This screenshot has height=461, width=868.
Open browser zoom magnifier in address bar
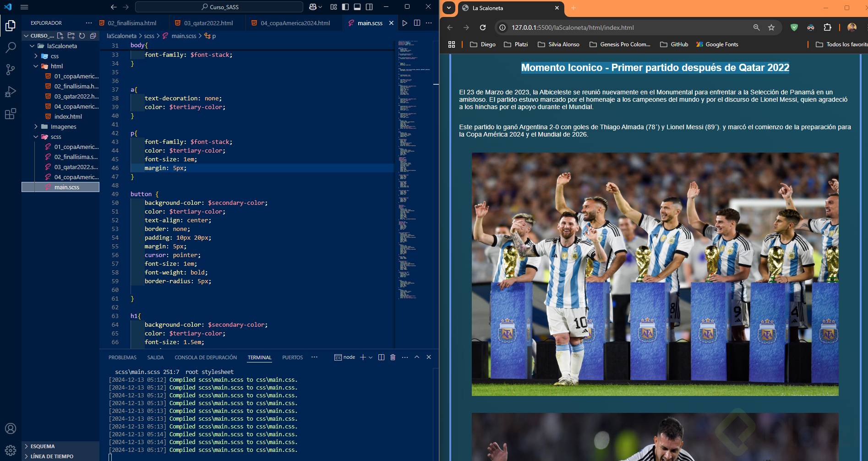coord(756,27)
